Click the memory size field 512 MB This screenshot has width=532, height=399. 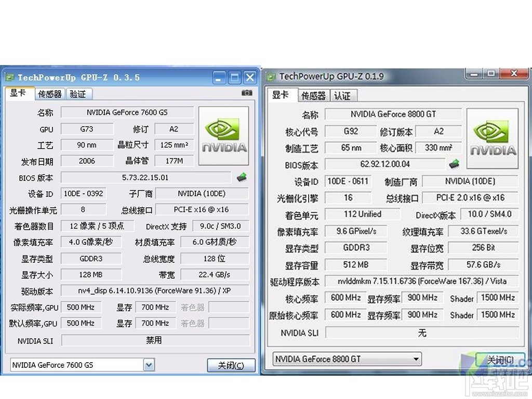click(x=356, y=264)
